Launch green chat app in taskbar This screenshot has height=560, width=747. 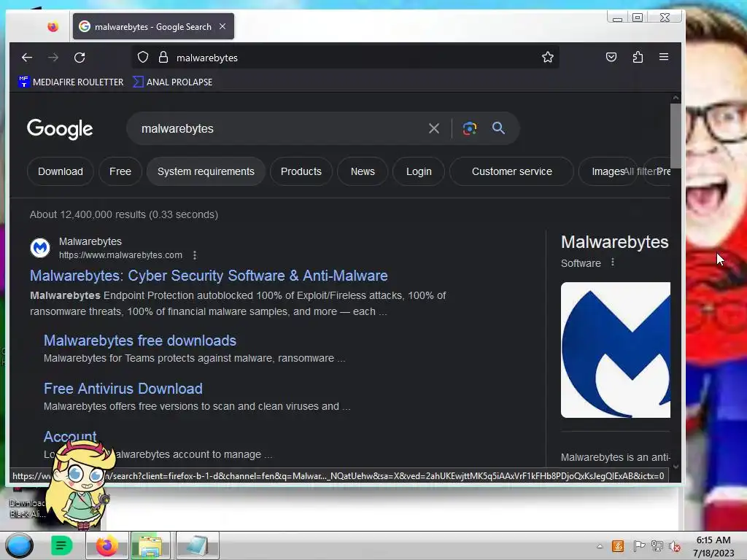[61, 545]
